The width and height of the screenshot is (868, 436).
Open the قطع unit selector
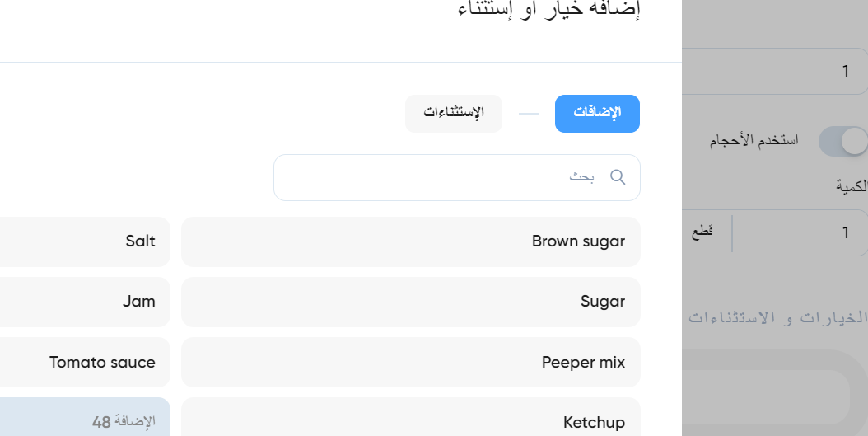702,231
